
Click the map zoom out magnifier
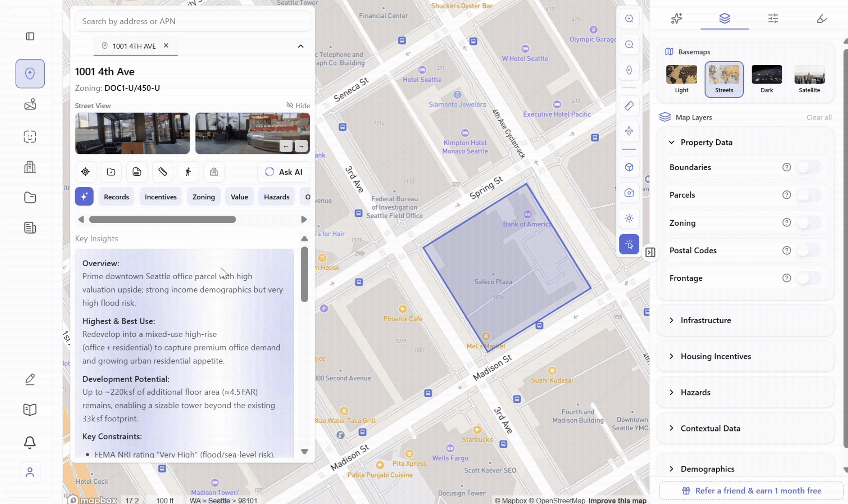point(629,45)
